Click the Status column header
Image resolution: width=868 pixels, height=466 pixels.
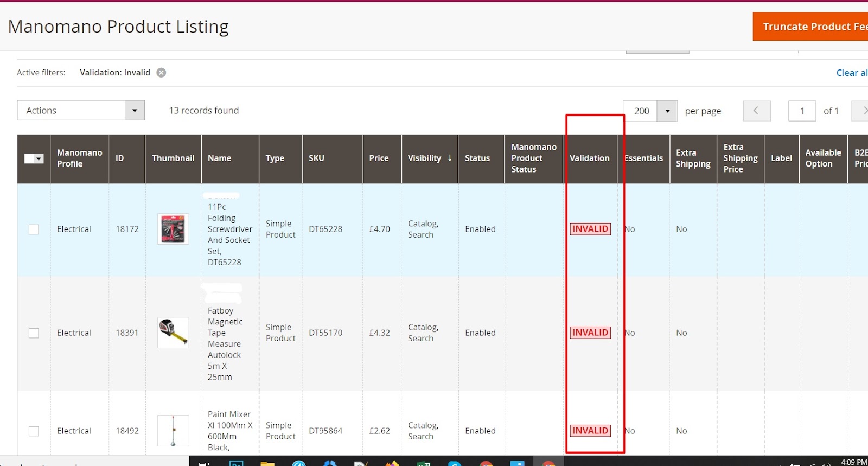(x=481, y=158)
